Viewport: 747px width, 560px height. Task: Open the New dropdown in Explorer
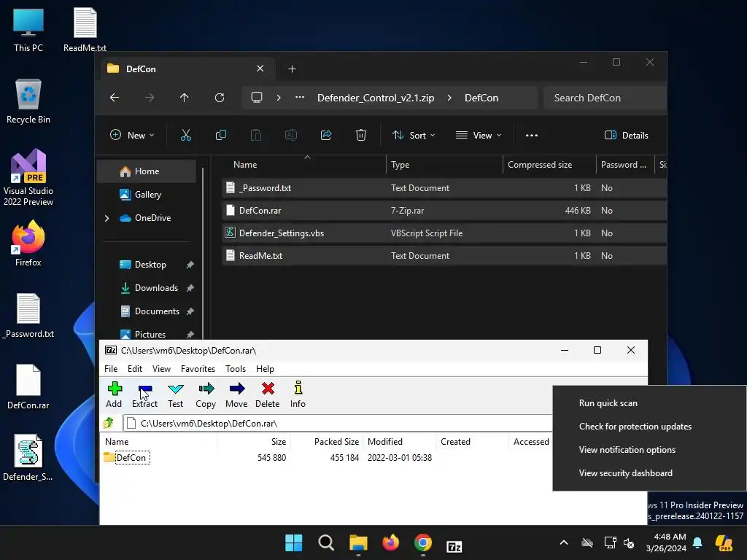click(x=132, y=135)
